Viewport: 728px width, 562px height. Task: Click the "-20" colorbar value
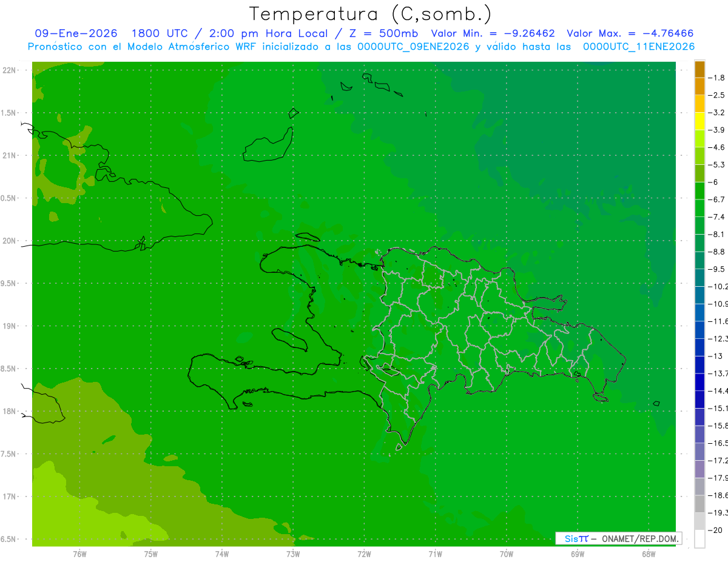(x=715, y=530)
